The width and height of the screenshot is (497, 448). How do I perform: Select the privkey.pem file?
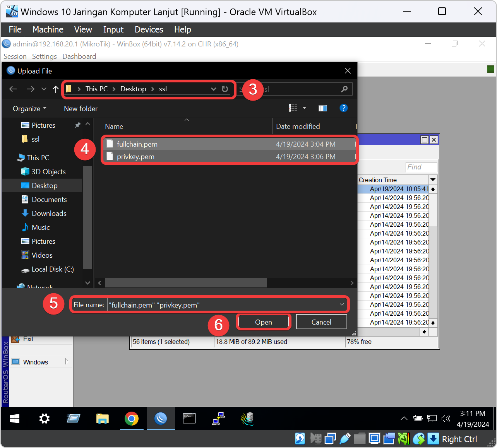coord(230,157)
